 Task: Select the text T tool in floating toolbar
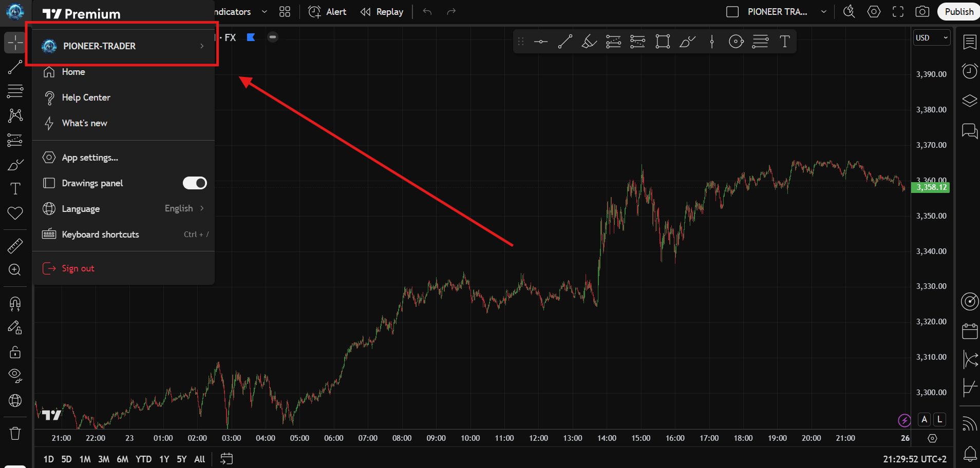click(785, 42)
